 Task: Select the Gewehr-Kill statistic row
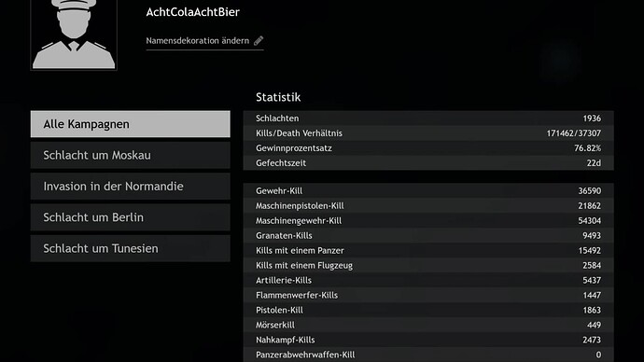pos(428,191)
